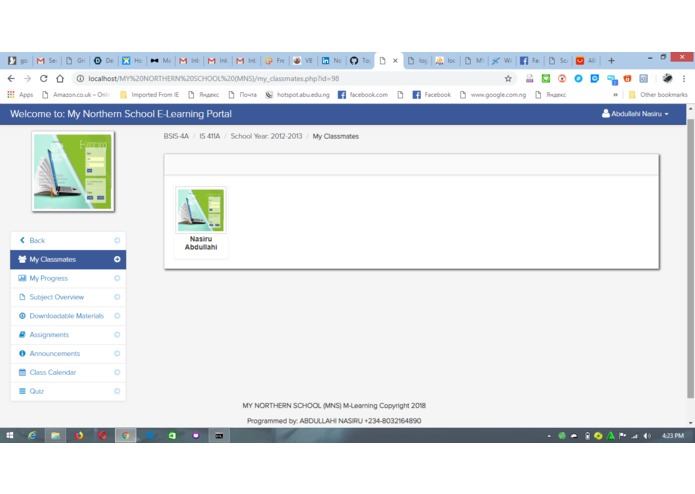695x494 pixels.
Task: Open the www.google.com.ng bookmark
Action: click(493, 95)
